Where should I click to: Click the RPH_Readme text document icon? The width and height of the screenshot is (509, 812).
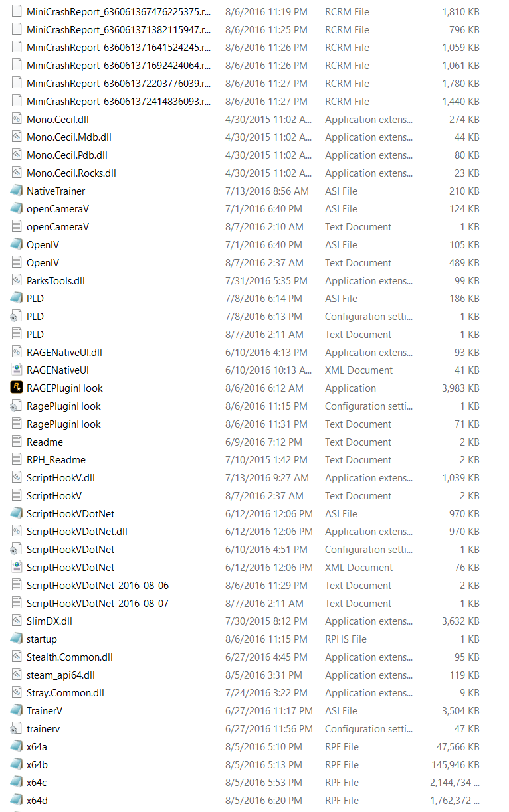[x=17, y=459]
